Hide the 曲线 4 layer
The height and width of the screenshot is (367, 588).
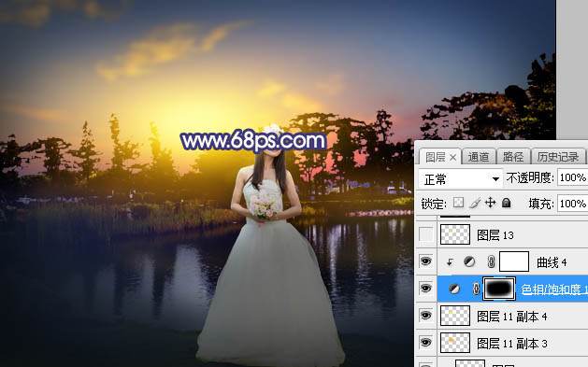pyautogui.click(x=425, y=261)
